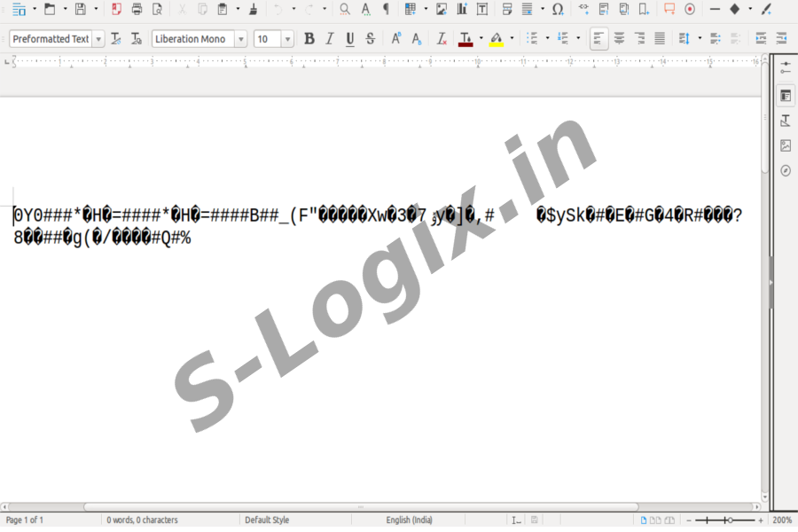The height and width of the screenshot is (532, 798).
Task: Open Find and Replace magnifier
Action: [x=345, y=9]
